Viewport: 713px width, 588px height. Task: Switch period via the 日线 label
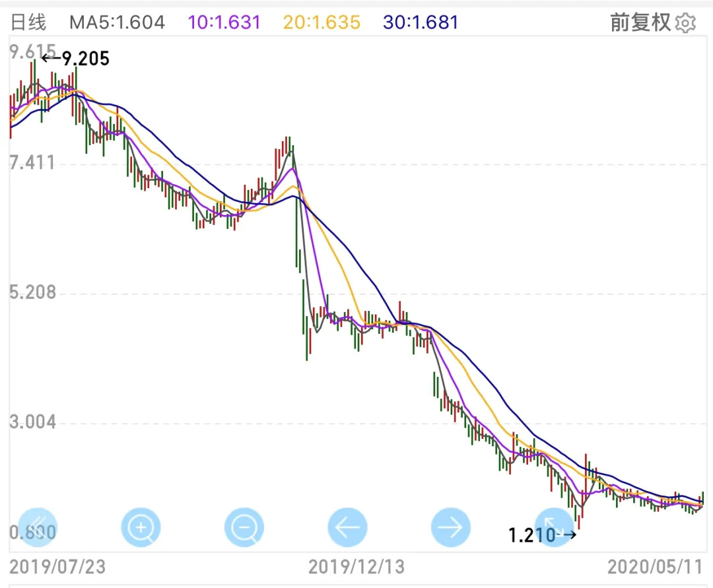click(29, 22)
